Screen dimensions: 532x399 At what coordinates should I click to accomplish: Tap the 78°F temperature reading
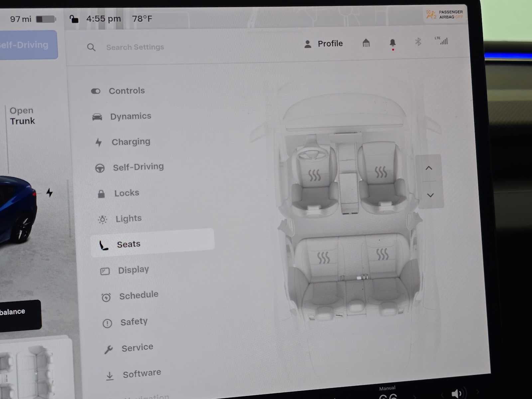(x=142, y=19)
